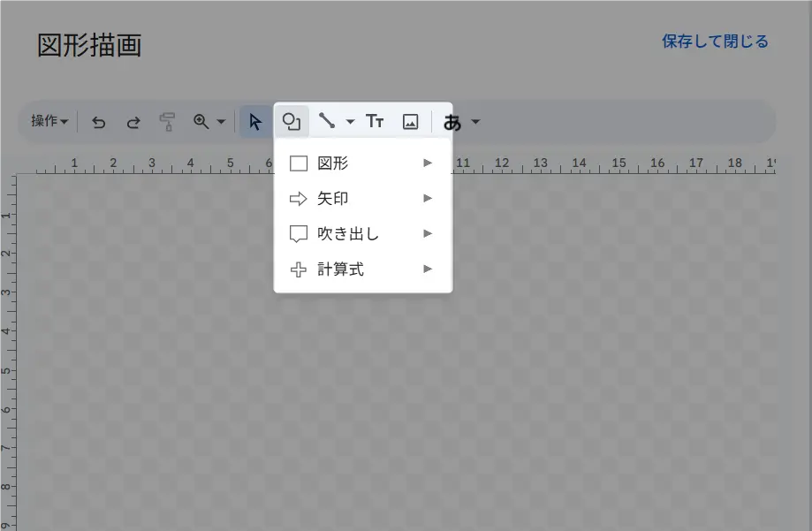Open the line type dropdown arrow
Image resolution: width=812 pixels, height=531 pixels.
click(351, 122)
